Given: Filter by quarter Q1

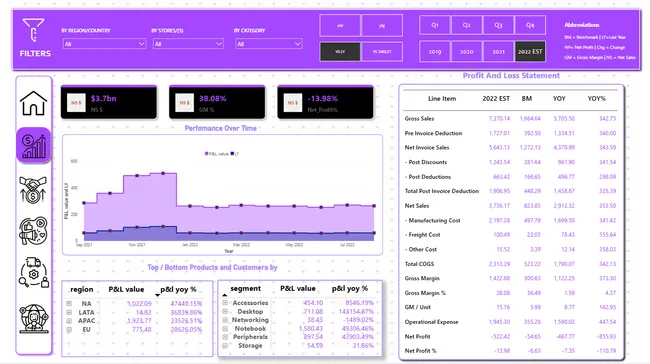Looking at the screenshot, I should (x=434, y=25).
